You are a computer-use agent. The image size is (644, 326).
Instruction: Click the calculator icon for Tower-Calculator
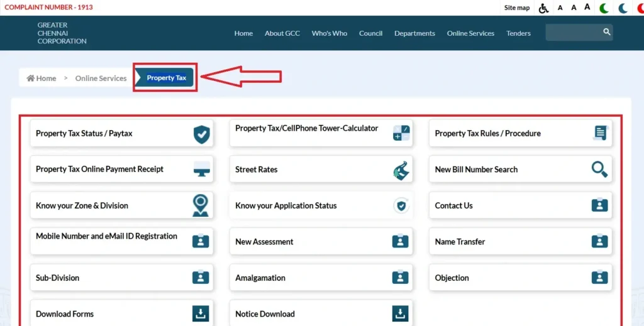(401, 133)
